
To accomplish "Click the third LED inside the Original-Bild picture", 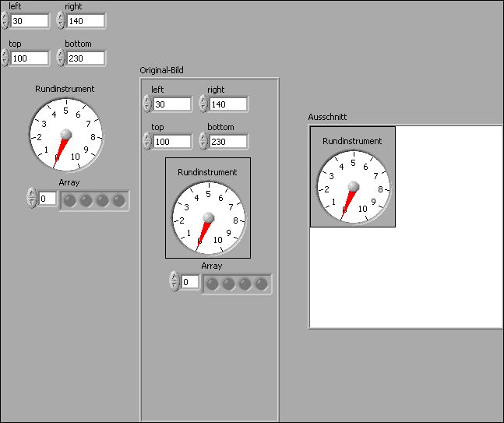I will [x=245, y=284].
